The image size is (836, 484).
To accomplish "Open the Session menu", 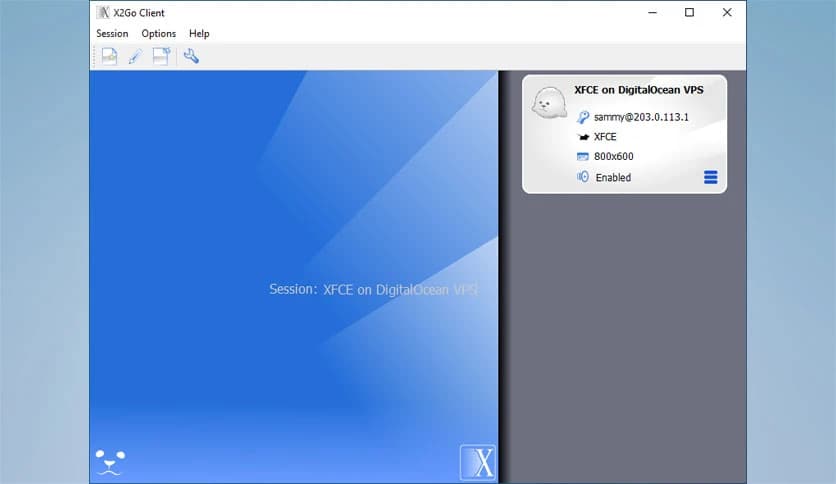I will [112, 34].
